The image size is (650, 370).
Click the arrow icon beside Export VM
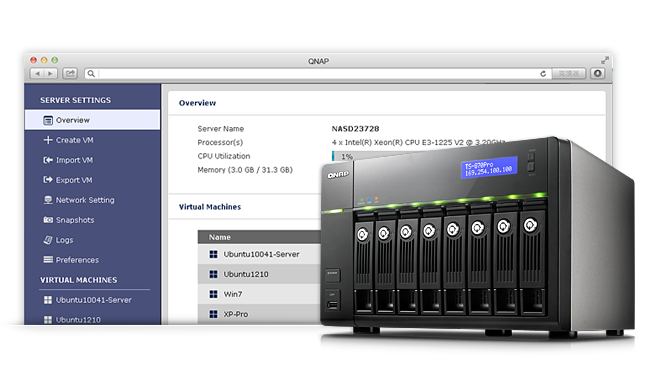click(48, 180)
